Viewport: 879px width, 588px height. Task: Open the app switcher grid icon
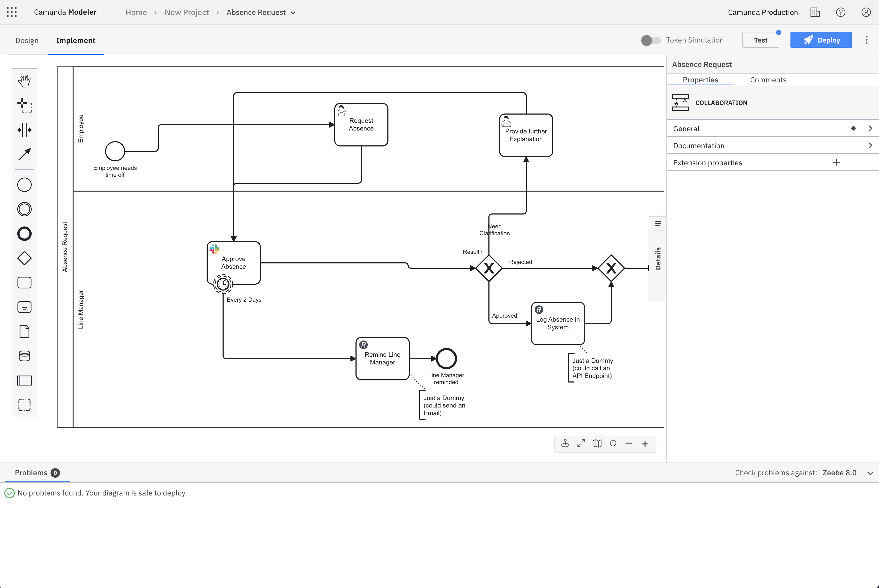[12, 12]
